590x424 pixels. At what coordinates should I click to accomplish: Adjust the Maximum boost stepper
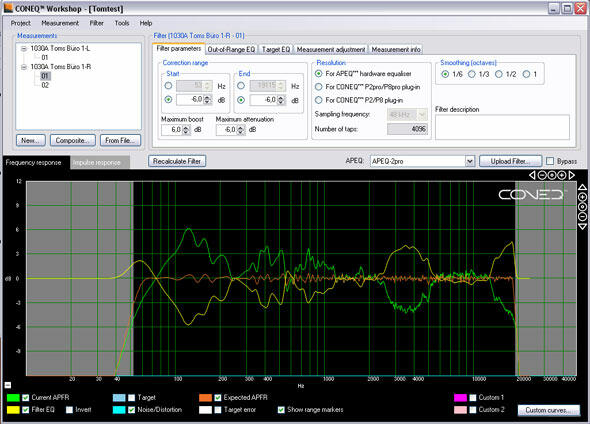pos(186,130)
